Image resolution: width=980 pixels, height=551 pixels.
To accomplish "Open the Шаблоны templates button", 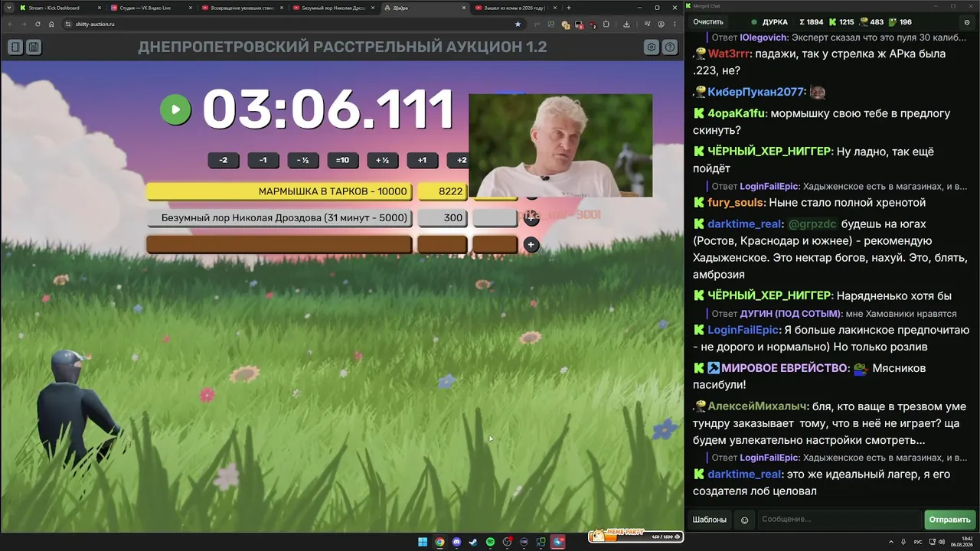I will click(x=710, y=520).
